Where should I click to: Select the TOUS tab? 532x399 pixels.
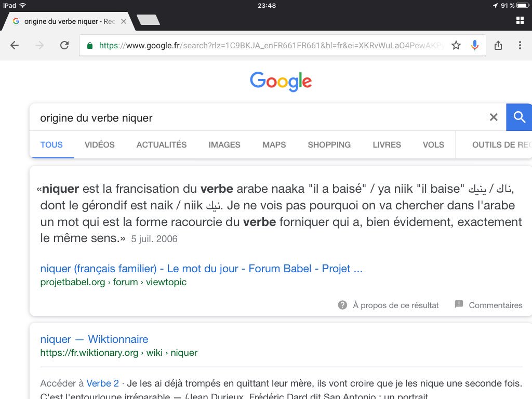pos(51,144)
